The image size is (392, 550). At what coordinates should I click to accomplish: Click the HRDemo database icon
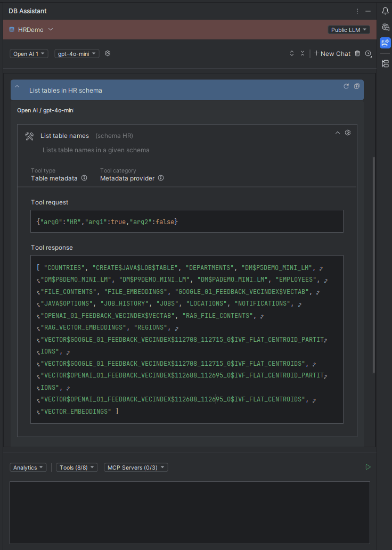[x=12, y=29]
